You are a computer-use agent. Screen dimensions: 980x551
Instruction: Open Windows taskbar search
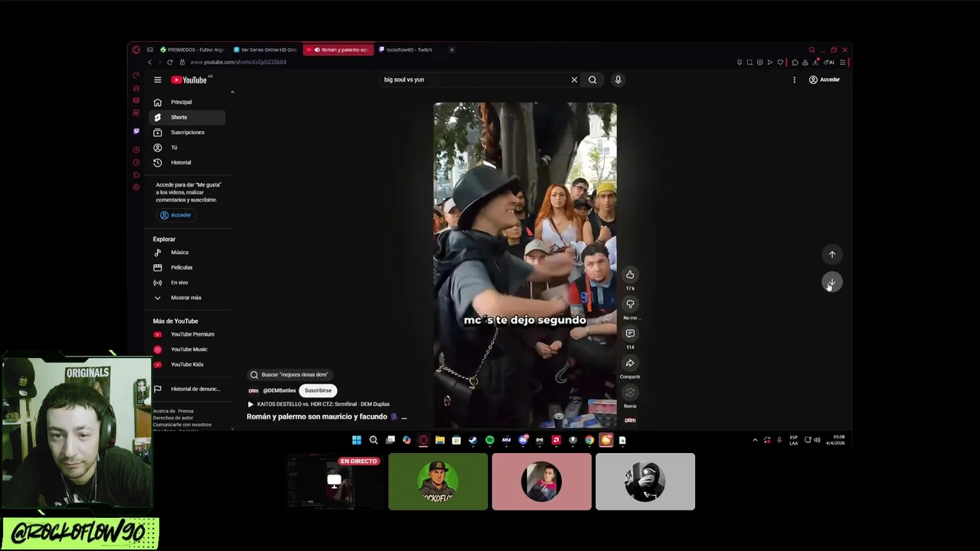point(374,440)
